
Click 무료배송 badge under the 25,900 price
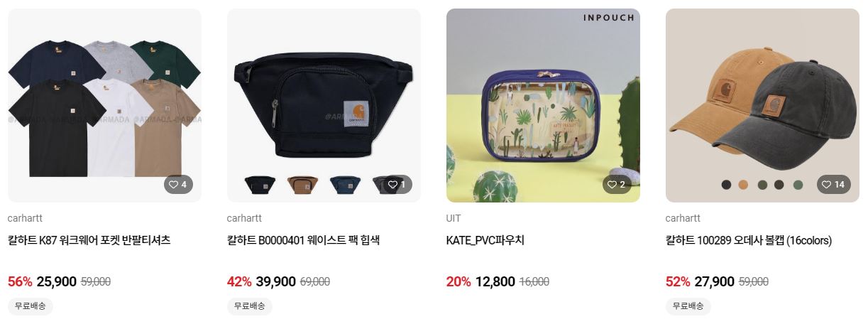click(x=31, y=306)
